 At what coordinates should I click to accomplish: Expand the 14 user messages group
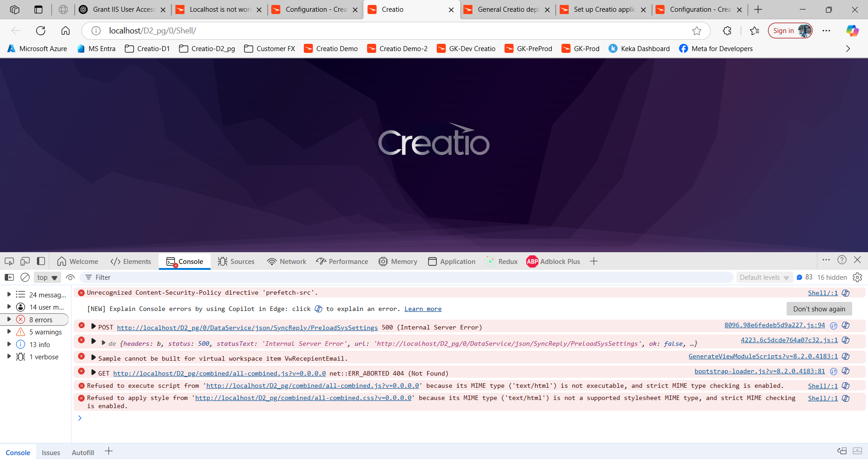[9, 307]
